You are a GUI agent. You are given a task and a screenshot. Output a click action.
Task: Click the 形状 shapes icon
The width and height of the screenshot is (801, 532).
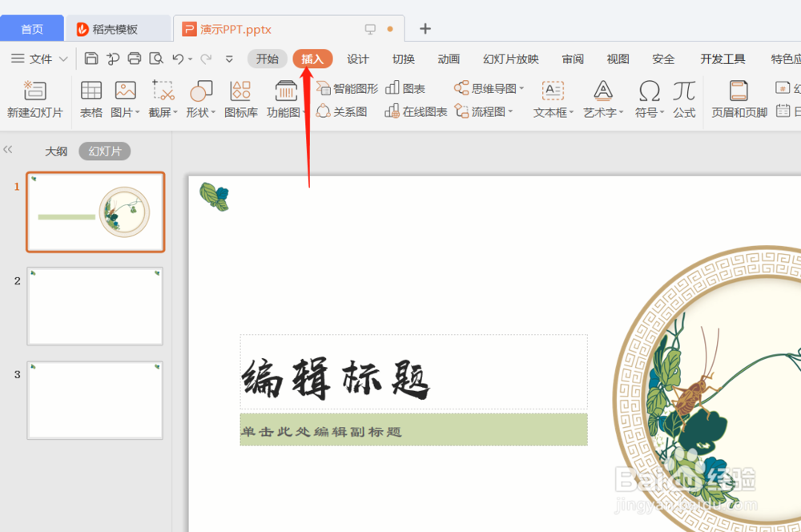pos(201,91)
